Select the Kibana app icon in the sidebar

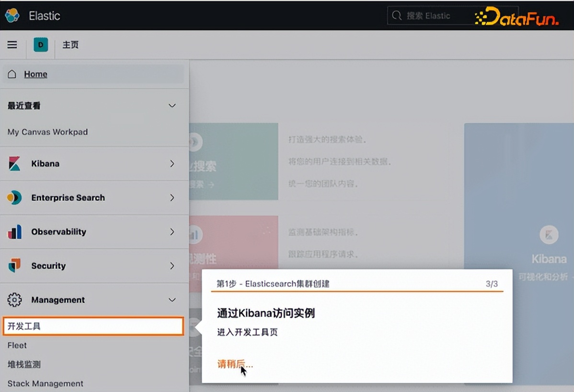14,163
